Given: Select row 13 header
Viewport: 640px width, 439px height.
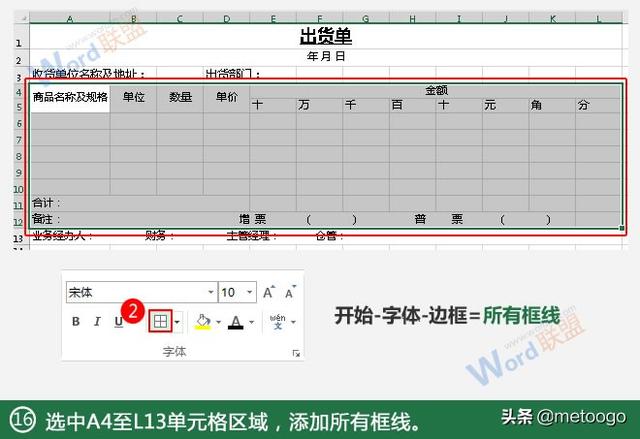Looking at the screenshot, I should 19,238.
